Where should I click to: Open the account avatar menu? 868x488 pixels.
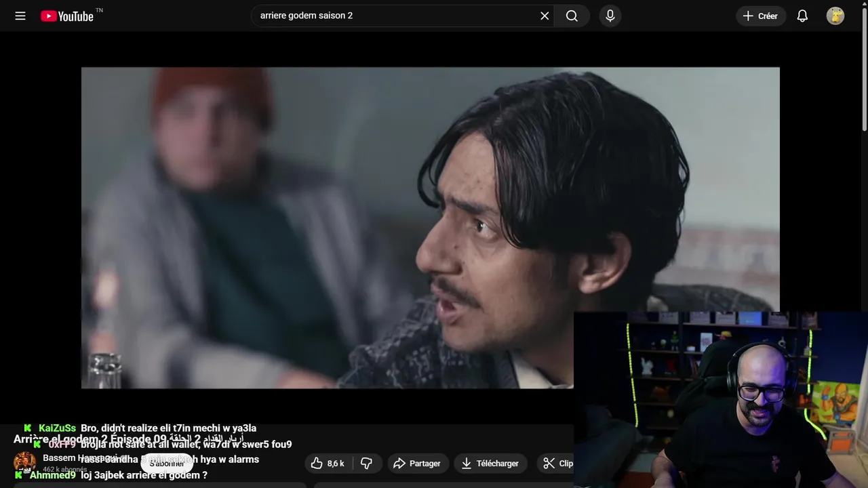(835, 16)
